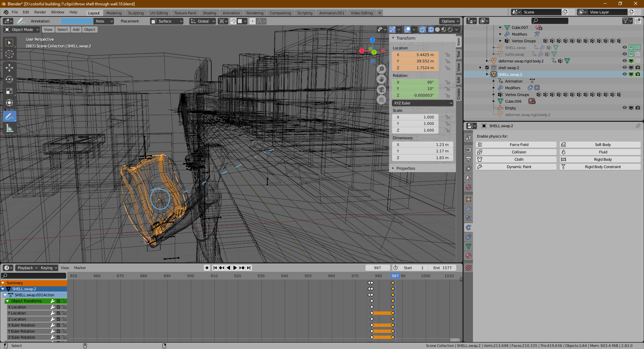Open the Material properties tab
The width and height of the screenshot is (644, 349).
tap(469, 256)
